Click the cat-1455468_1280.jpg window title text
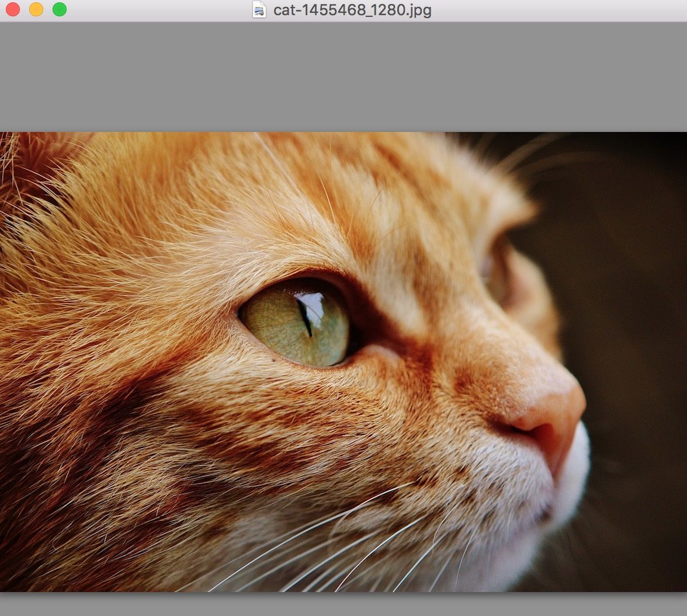 352,10
